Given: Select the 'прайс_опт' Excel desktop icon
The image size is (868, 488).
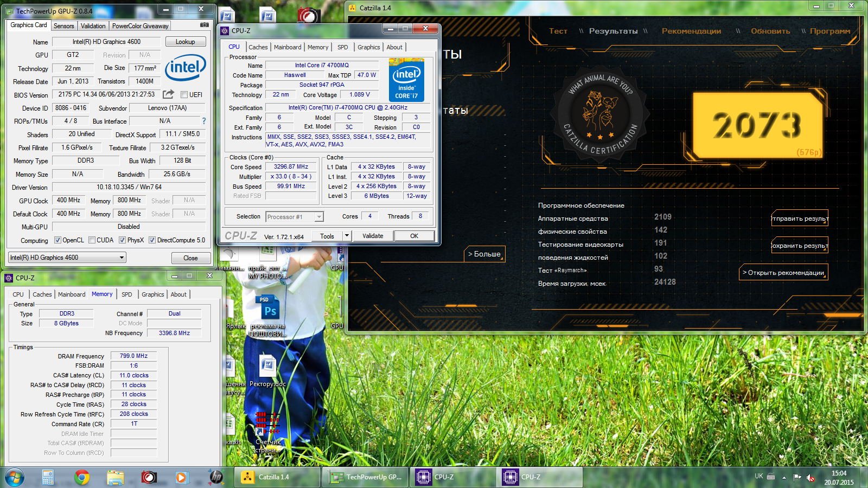Looking at the screenshot, I should click(x=267, y=262).
